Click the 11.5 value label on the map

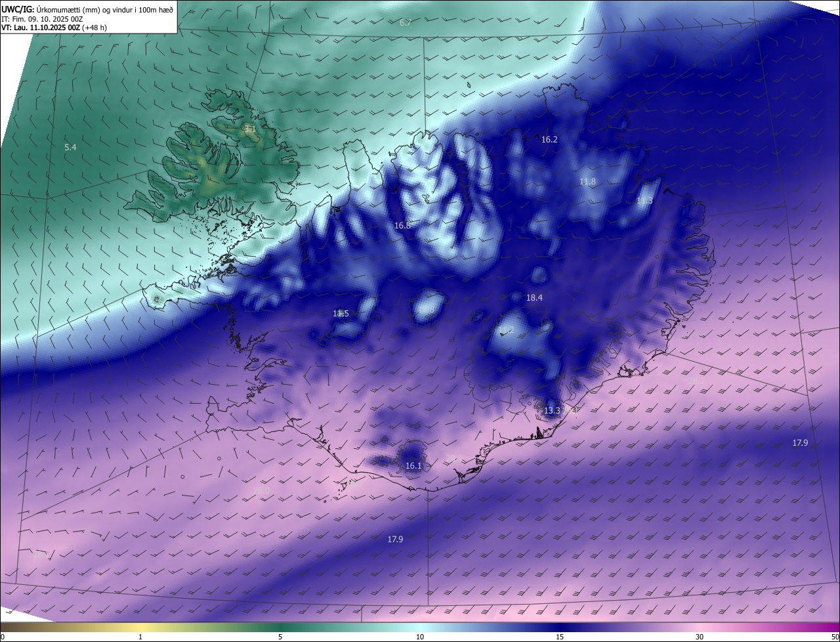pyautogui.click(x=341, y=314)
